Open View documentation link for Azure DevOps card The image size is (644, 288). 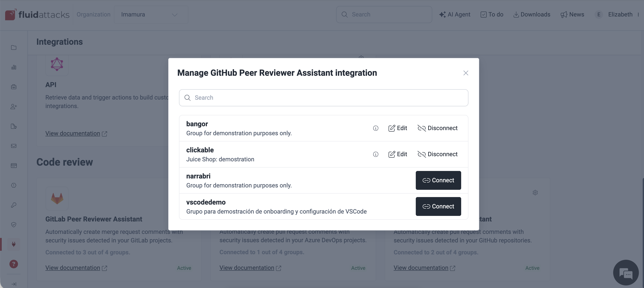[250, 268]
